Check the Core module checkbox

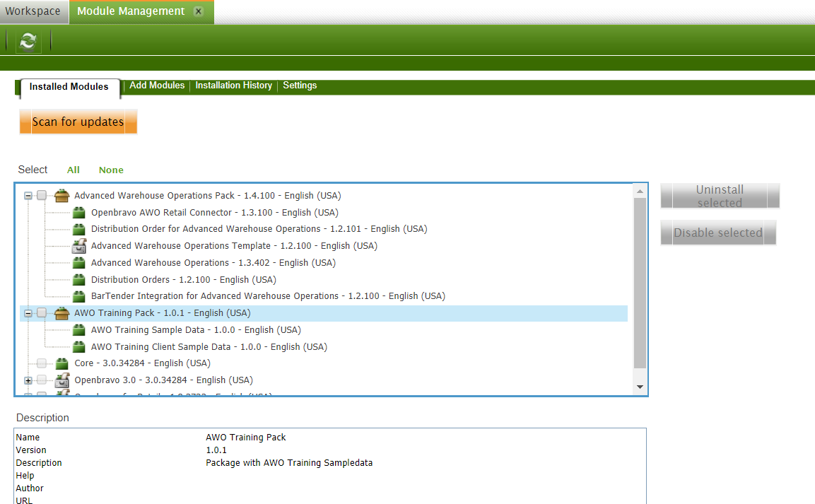pos(42,363)
